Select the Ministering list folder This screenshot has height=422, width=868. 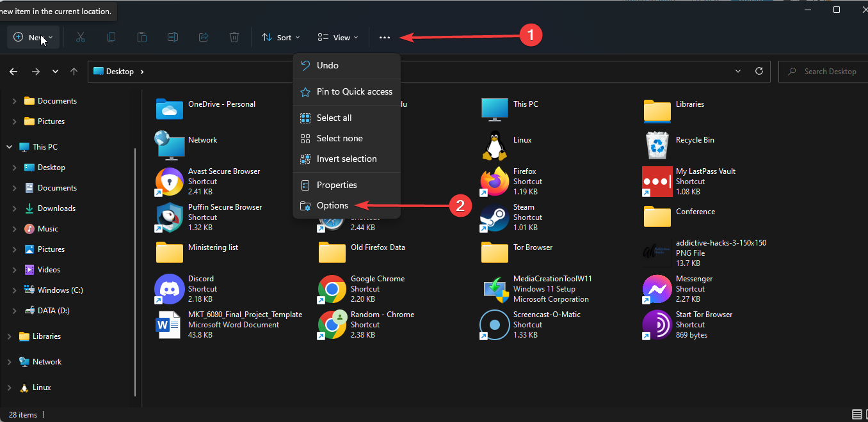197,252
